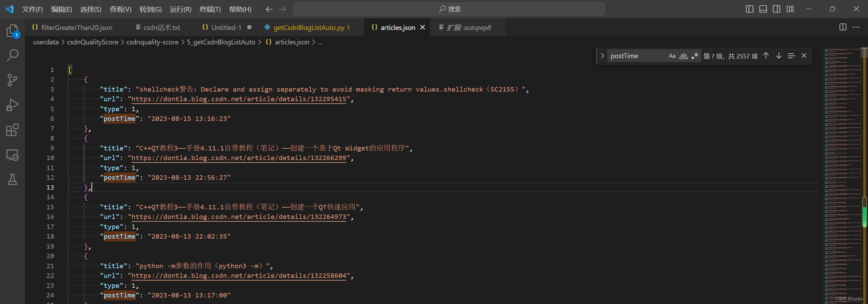The width and height of the screenshot is (868, 304).
Task: Open link to article 132266299
Action: 239,158
